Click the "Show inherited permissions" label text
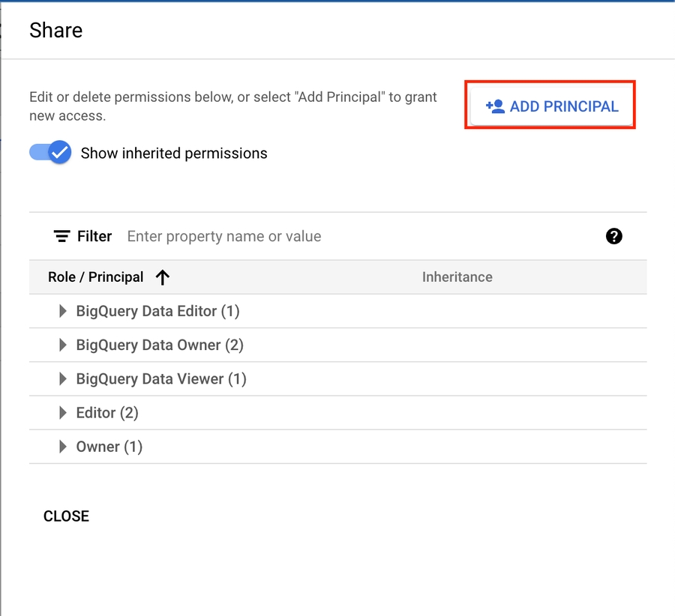The width and height of the screenshot is (675, 616). point(174,153)
